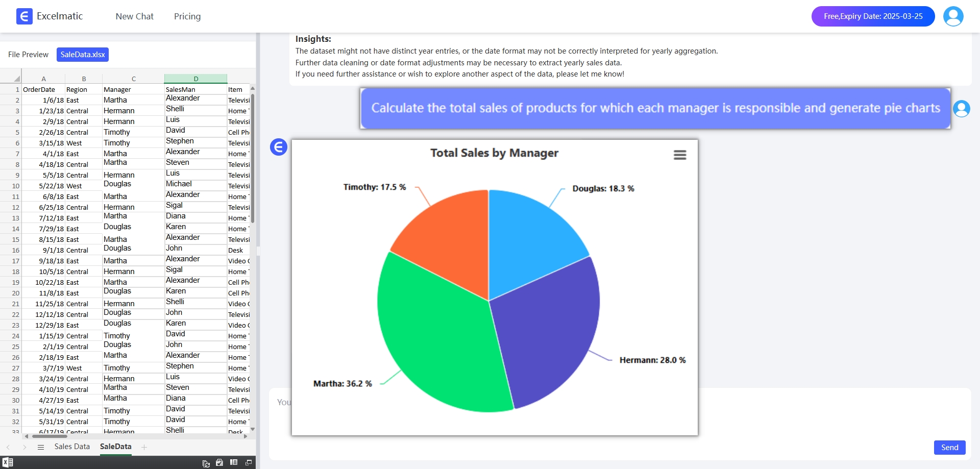Go to next sheet using right chevron
Viewport: 980px width, 469px height.
pos(24,447)
